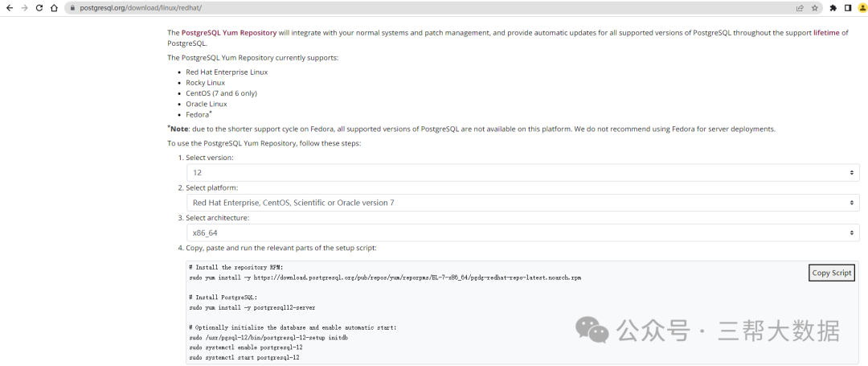
Task: Toggle the browser side panel
Action: point(848,8)
